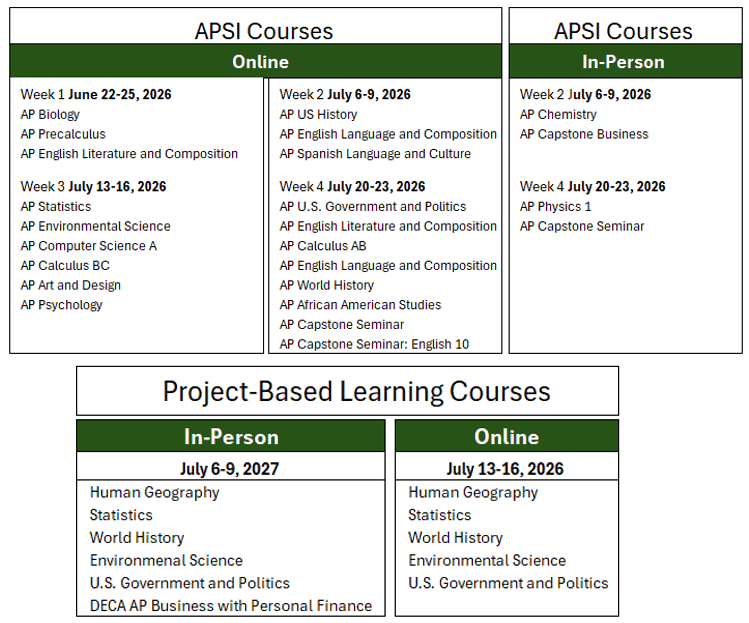
Task: Select AP Precalculus course
Action: [x=63, y=134]
